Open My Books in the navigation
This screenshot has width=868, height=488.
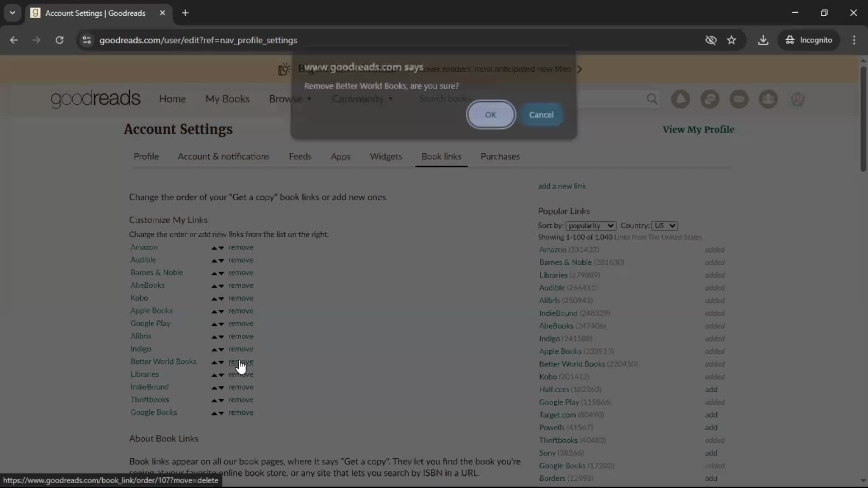[227, 99]
